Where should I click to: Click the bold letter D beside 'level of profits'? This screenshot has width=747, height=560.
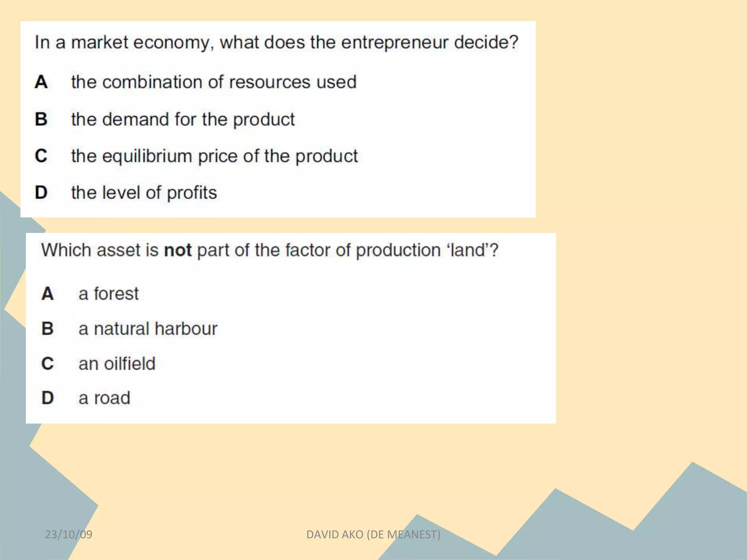point(41,193)
